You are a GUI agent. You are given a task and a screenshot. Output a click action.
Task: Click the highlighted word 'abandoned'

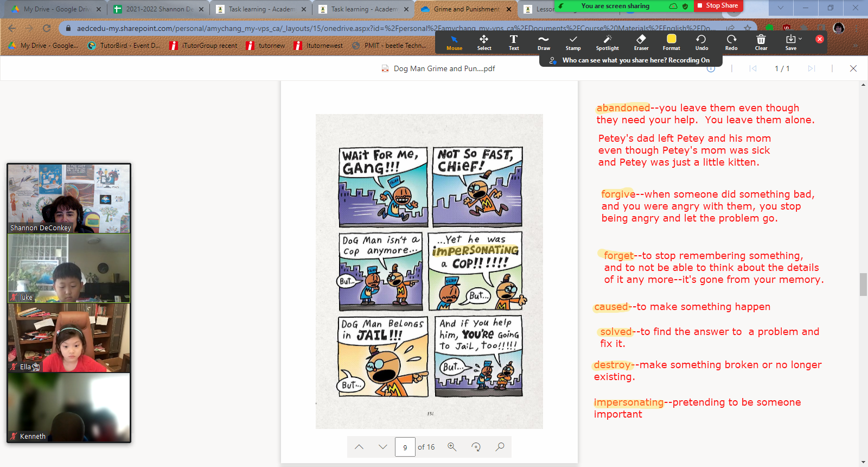(x=623, y=108)
